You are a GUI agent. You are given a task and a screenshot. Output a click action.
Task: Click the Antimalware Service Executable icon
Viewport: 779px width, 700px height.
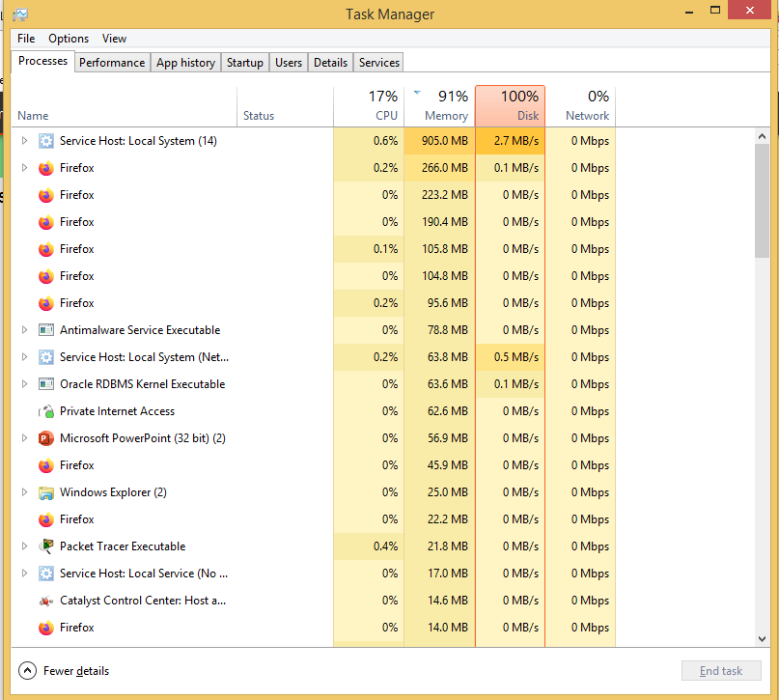point(46,330)
